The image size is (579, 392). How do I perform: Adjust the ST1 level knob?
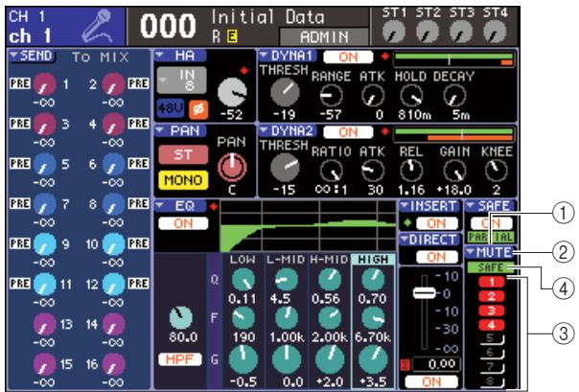click(x=394, y=32)
